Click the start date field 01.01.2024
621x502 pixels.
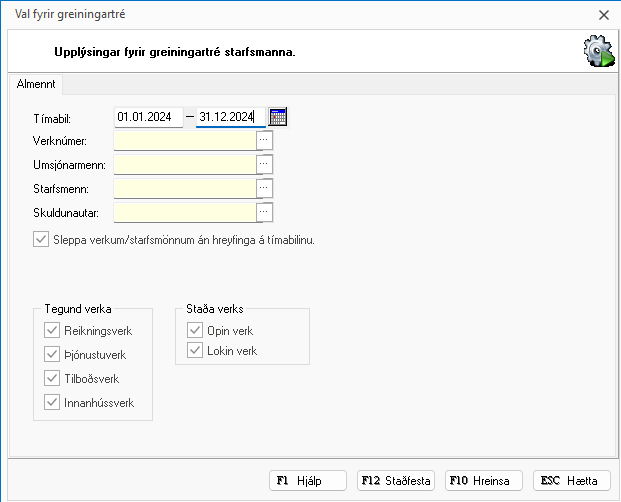(148, 117)
